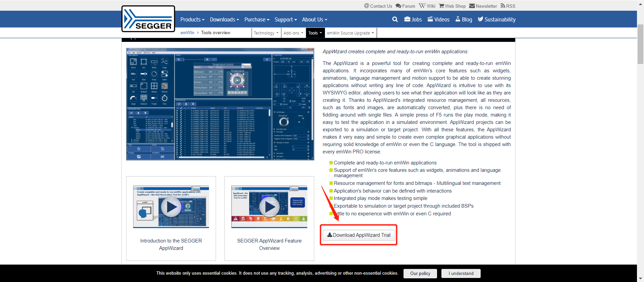Click the AppWizard editor screenshot image
Screen dimensions: 644x282
tap(220, 104)
